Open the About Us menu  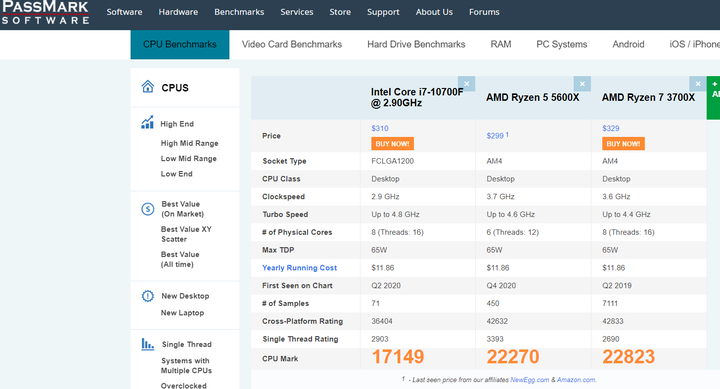(434, 12)
